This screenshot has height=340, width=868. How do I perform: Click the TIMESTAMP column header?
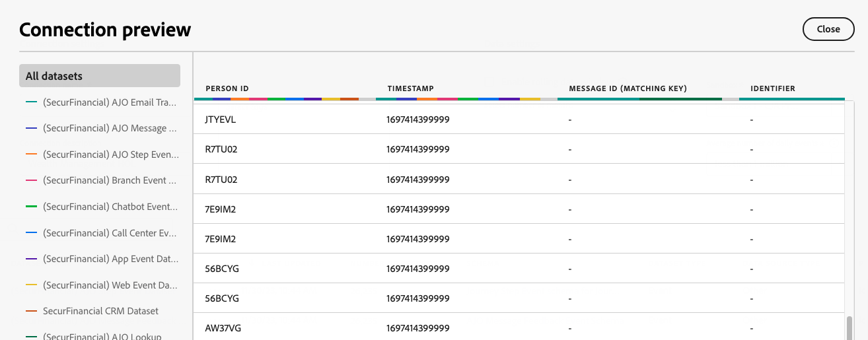pyautogui.click(x=410, y=88)
